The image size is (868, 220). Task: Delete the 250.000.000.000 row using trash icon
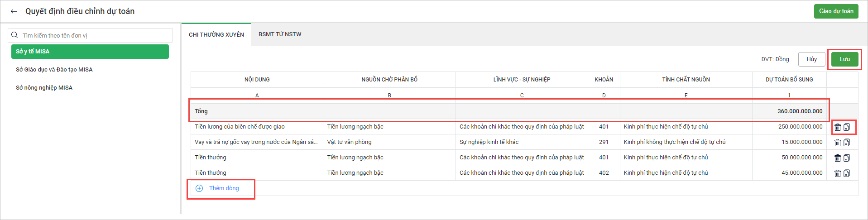coord(837,127)
